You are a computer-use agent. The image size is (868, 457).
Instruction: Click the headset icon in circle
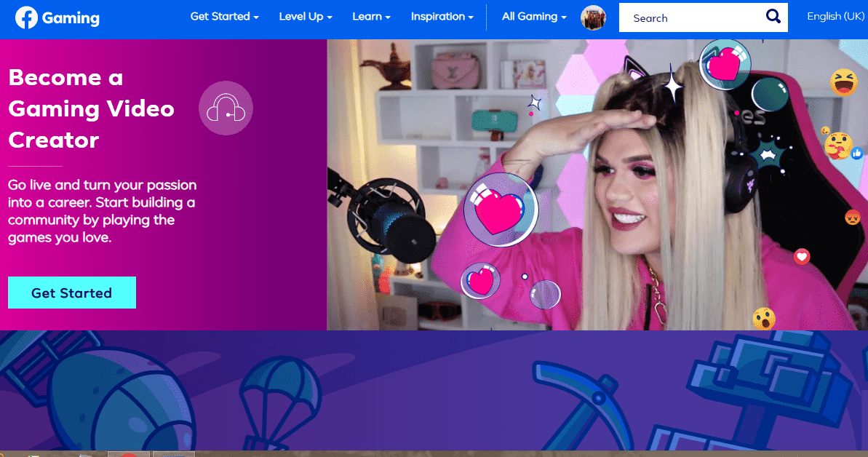[x=226, y=108]
